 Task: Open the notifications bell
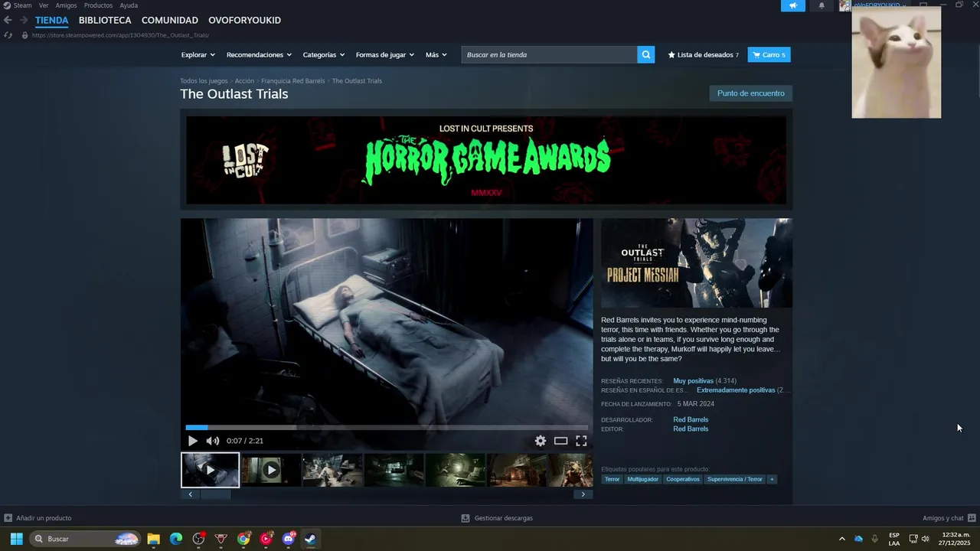click(822, 5)
